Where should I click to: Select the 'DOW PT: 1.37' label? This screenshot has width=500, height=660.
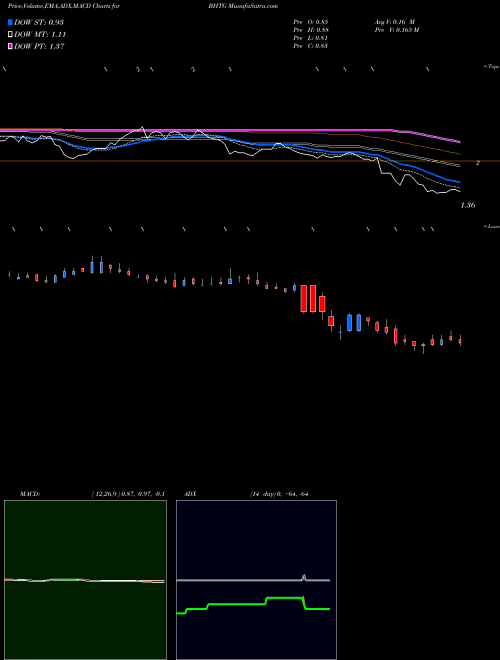pos(39,47)
